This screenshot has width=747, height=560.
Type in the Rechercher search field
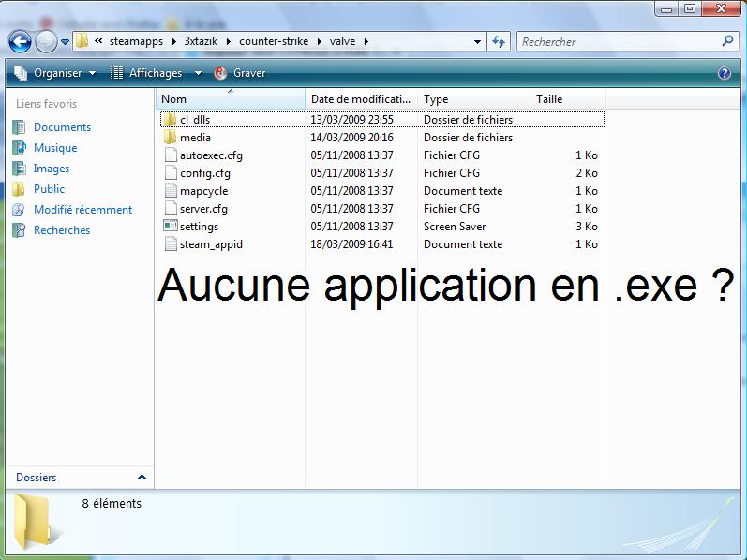pyautogui.click(x=619, y=41)
